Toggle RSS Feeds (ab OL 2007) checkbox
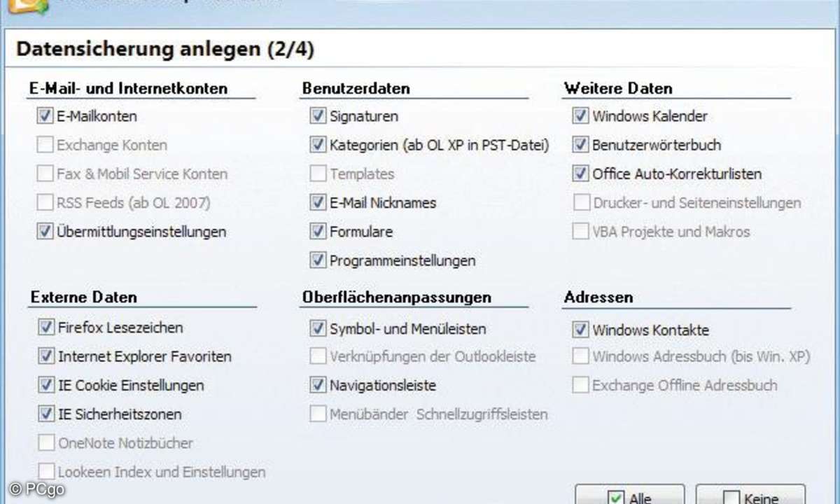 [x=45, y=203]
